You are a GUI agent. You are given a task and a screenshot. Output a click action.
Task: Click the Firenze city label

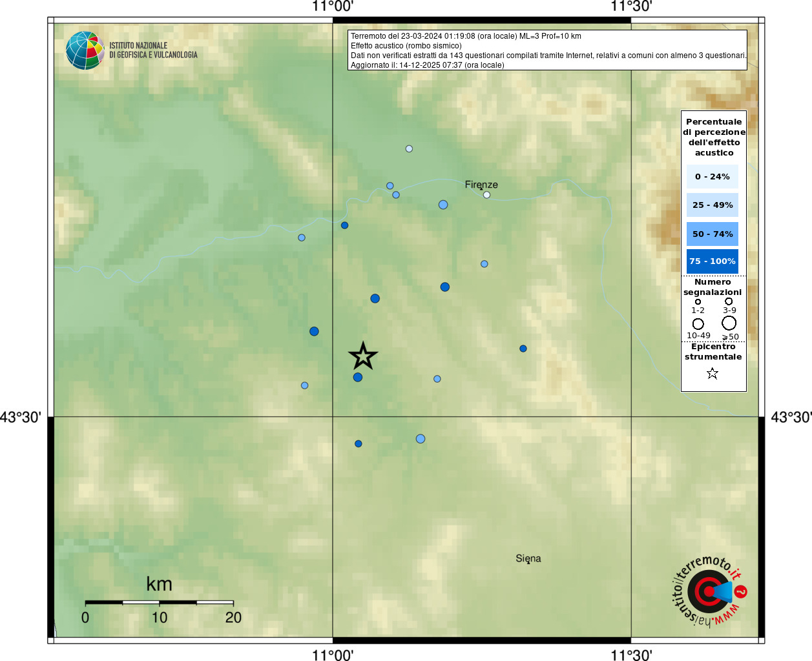(481, 185)
